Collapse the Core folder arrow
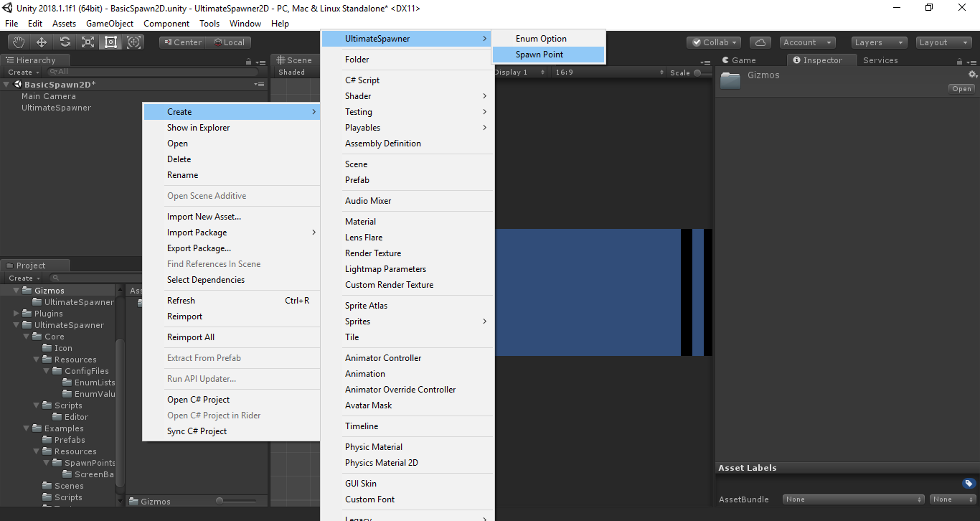This screenshot has height=521, width=980. 27,337
